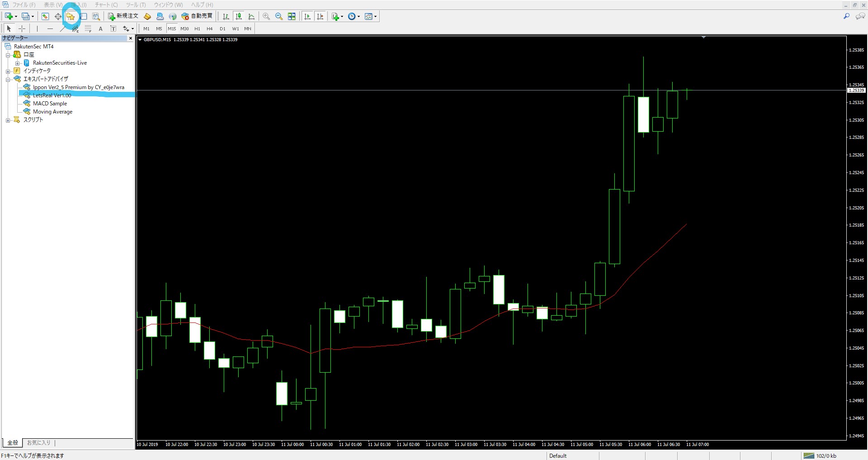Tile chart windows with grid icon
The image size is (868, 460).
pyautogui.click(x=292, y=16)
